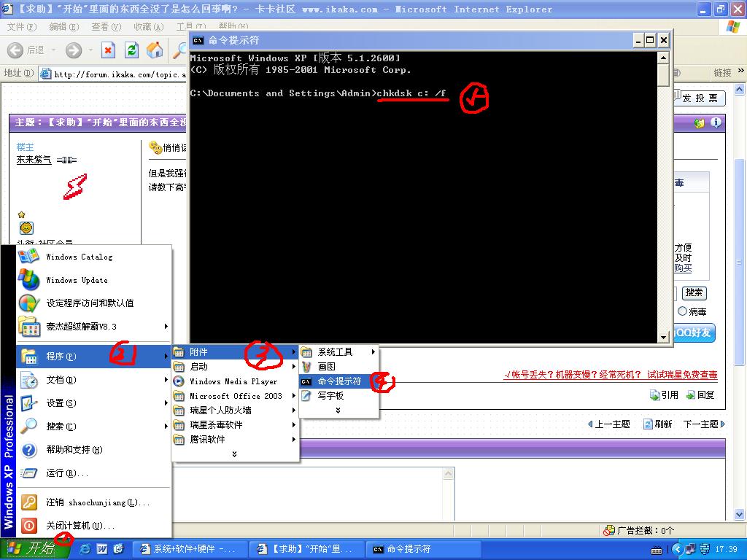Open Microsoft Office 2003 folder
Image resolution: width=747 pixels, height=560 pixels.
235,396
